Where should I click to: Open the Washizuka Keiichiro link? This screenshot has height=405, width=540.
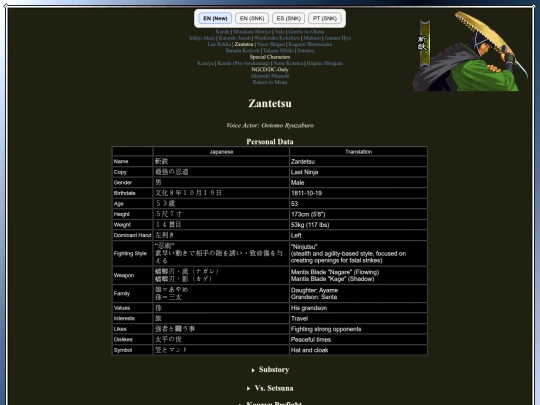(x=277, y=38)
